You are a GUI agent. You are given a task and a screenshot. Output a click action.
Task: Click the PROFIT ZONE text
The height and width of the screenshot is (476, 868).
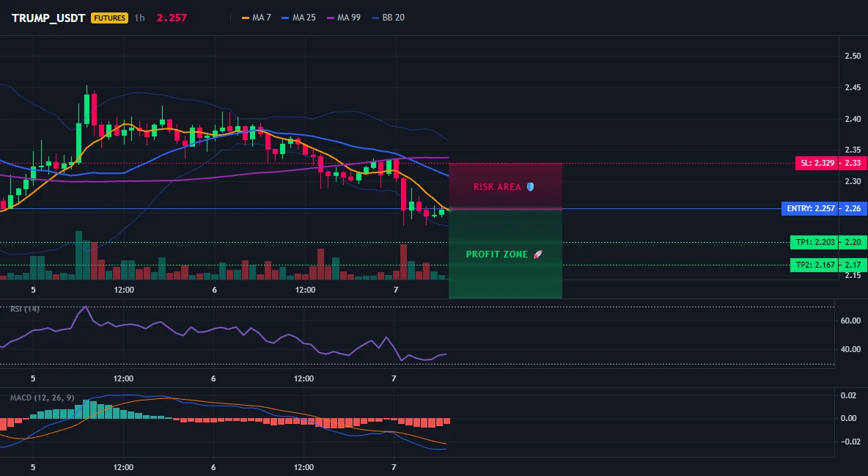click(x=497, y=255)
